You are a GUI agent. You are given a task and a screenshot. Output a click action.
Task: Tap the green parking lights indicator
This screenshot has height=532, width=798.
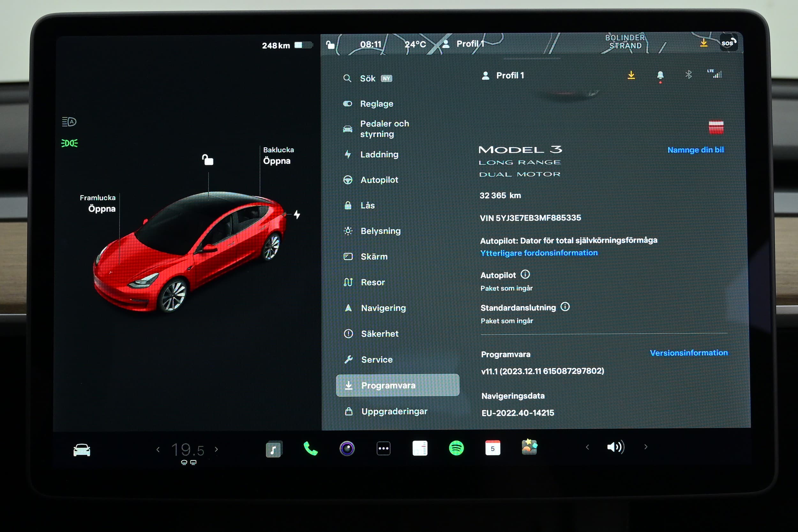tap(70, 143)
